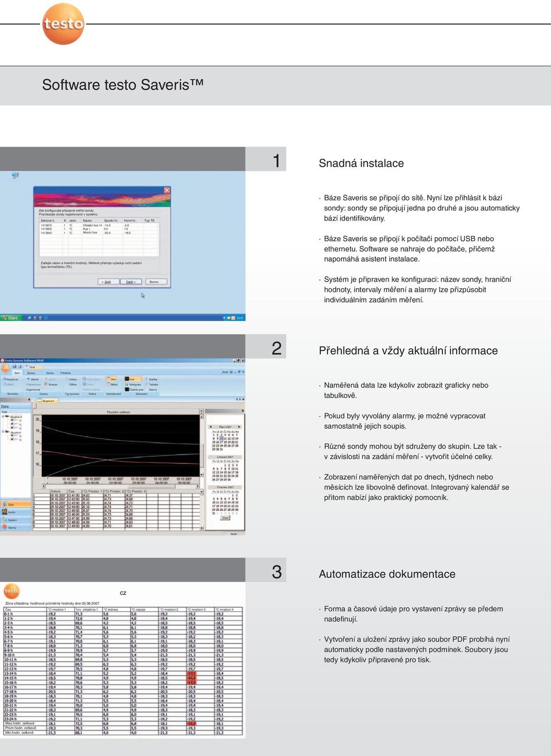Open the Alarmy navigation pane
551x756 pixels.
[x=15, y=528]
